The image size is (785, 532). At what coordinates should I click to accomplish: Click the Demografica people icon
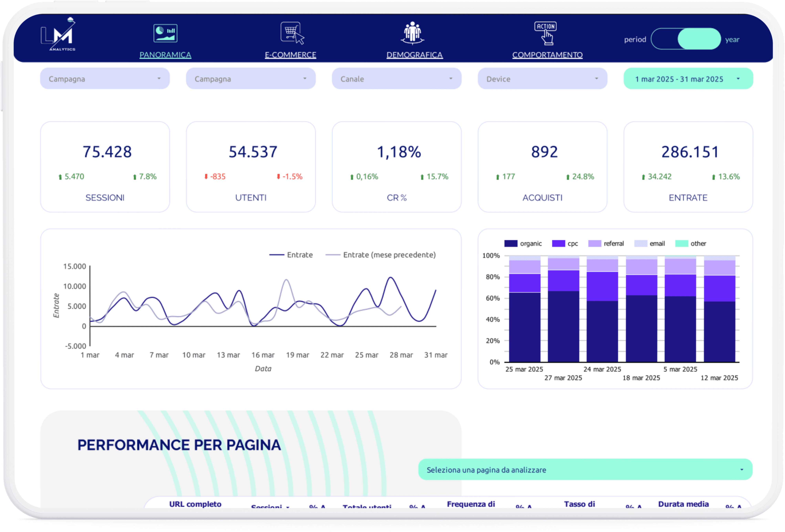point(413,33)
